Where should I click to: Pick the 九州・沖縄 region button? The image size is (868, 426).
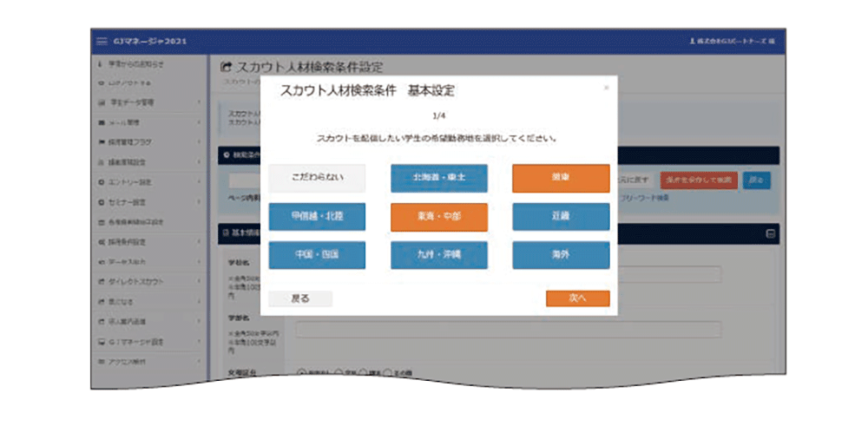(x=438, y=255)
